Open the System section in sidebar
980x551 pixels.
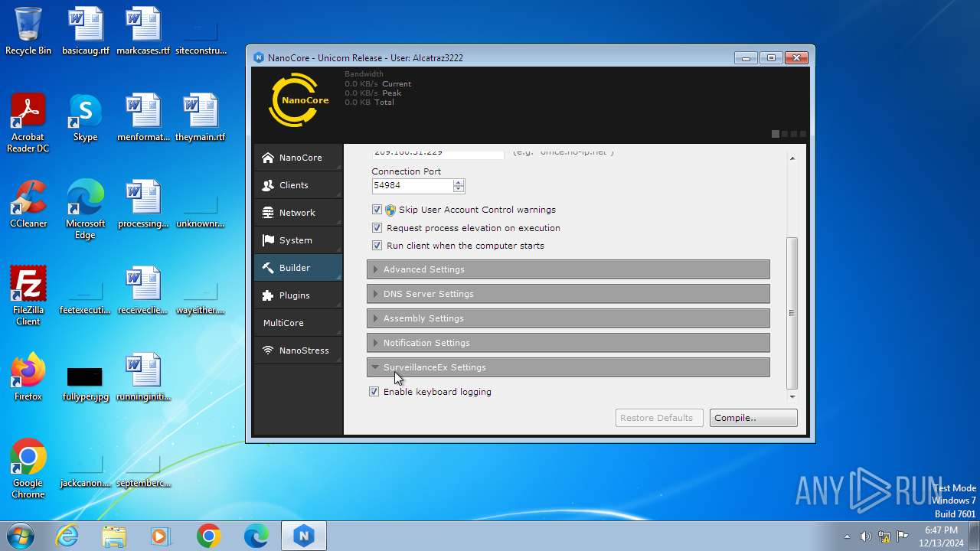(299, 240)
